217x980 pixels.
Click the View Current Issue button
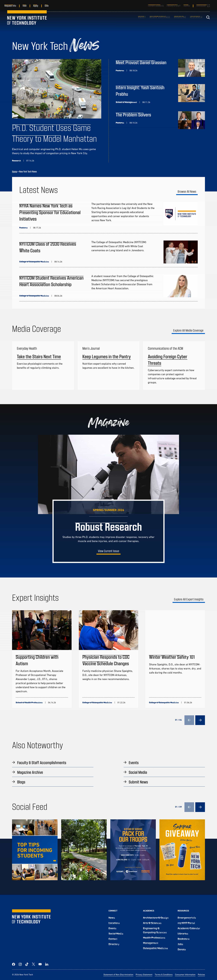tap(108, 551)
